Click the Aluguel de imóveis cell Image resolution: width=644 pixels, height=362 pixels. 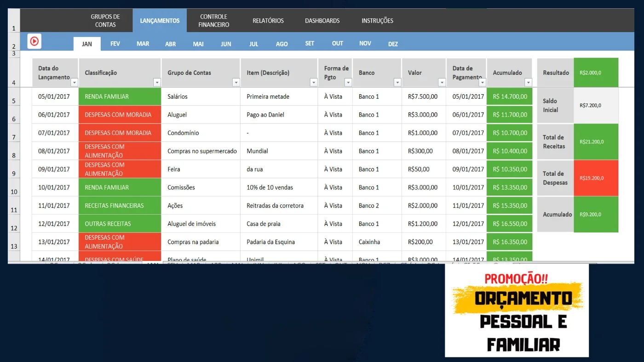coord(201,224)
